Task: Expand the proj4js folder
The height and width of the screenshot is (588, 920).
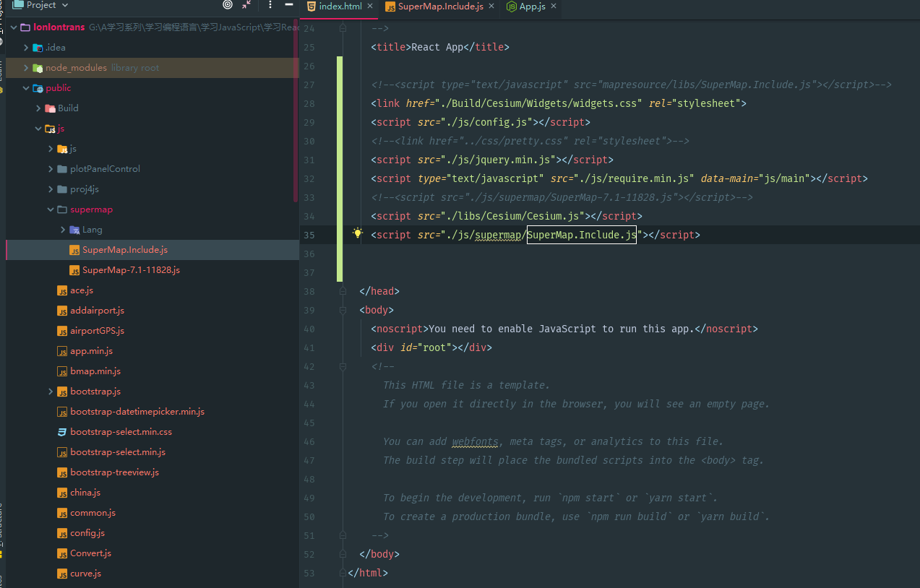Action: tap(51, 189)
